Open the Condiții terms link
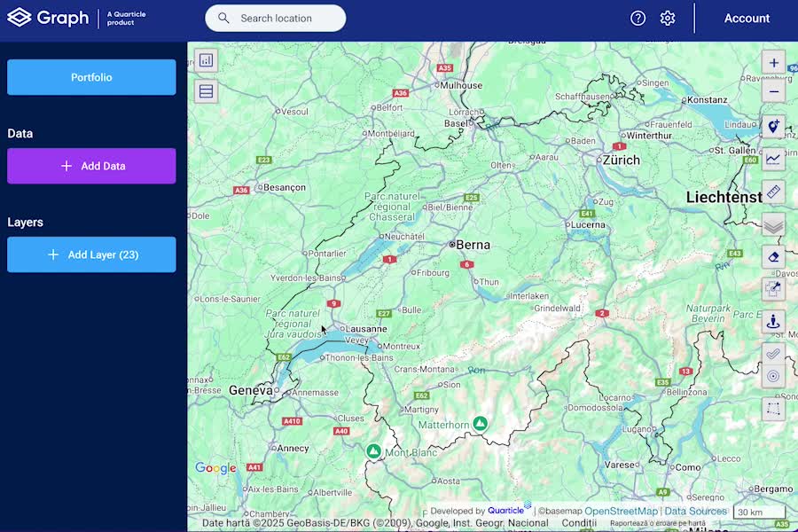Screen dimensions: 798x532 (x=579, y=523)
